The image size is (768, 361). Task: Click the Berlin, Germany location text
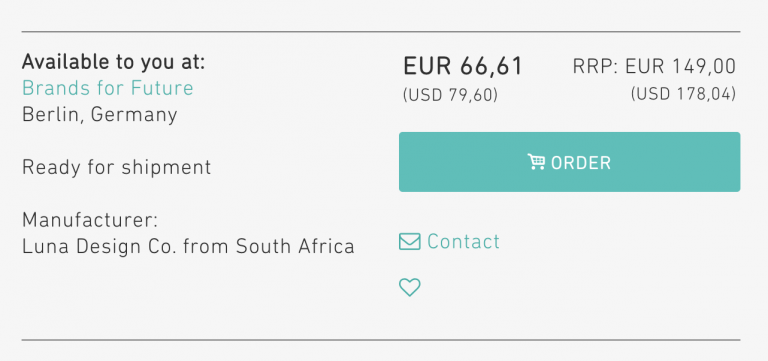coord(99,115)
